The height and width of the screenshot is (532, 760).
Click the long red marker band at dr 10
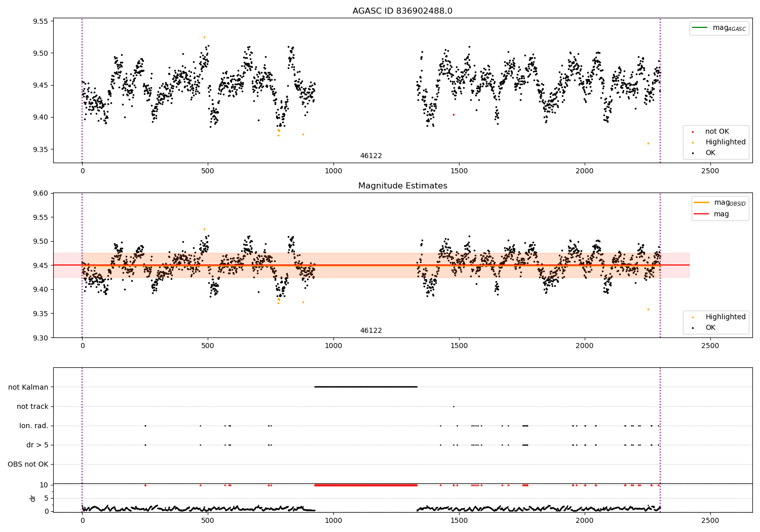[x=366, y=485]
